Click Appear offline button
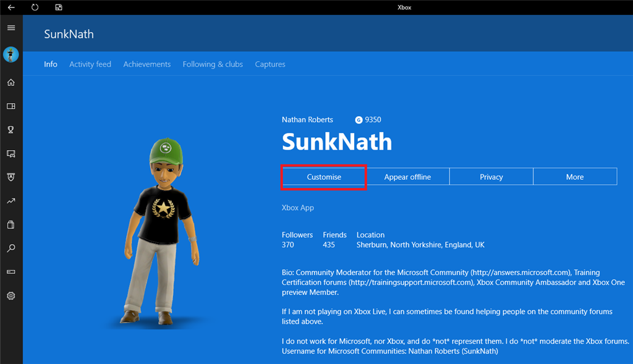Image resolution: width=633 pixels, height=364 pixels. click(x=407, y=177)
